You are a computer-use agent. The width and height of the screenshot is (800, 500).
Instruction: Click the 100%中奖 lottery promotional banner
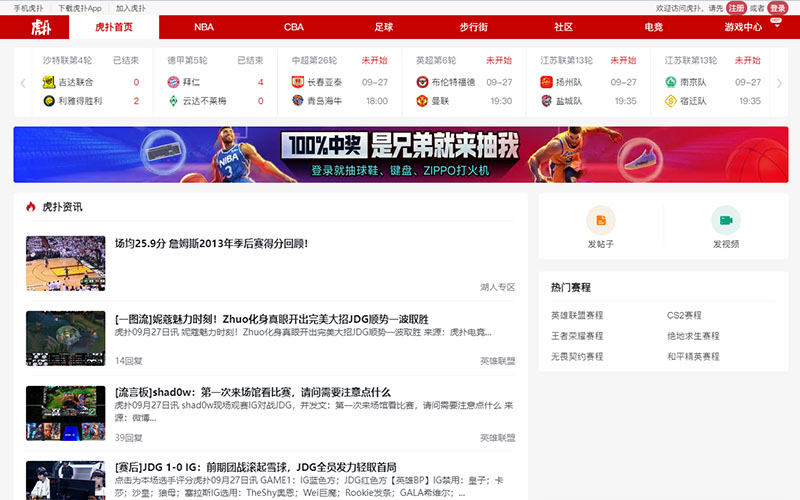400,154
